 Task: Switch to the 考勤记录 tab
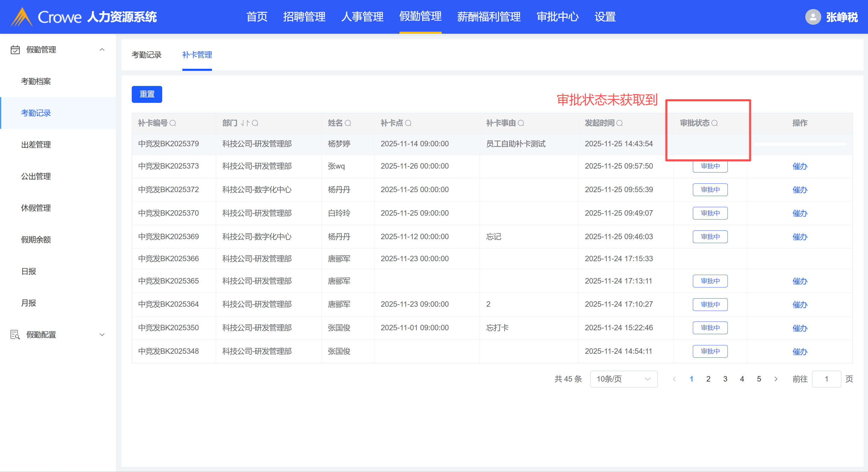tap(146, 55)
